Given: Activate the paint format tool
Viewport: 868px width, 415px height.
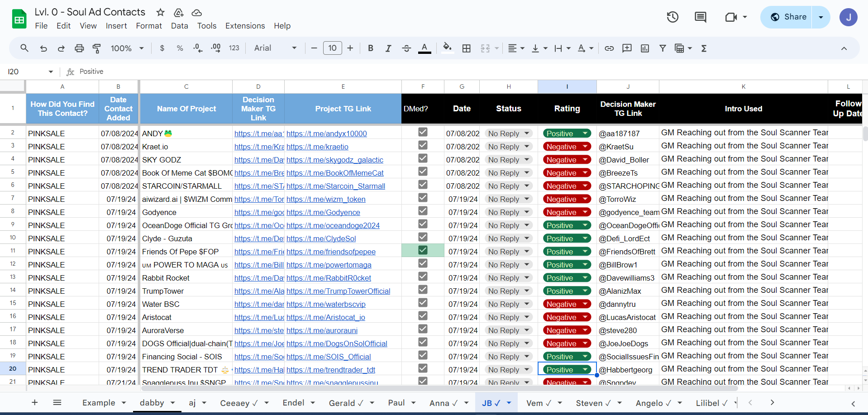Looking at the screenshot, I should pos(97,48).
